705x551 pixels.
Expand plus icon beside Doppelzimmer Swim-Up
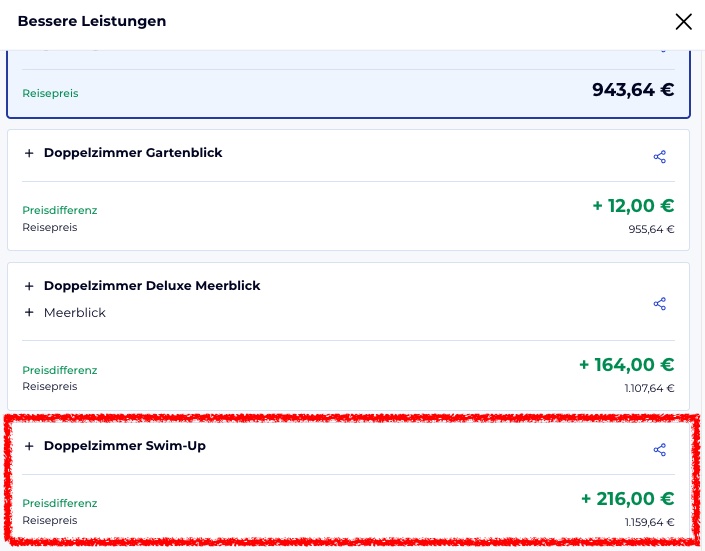29,446
